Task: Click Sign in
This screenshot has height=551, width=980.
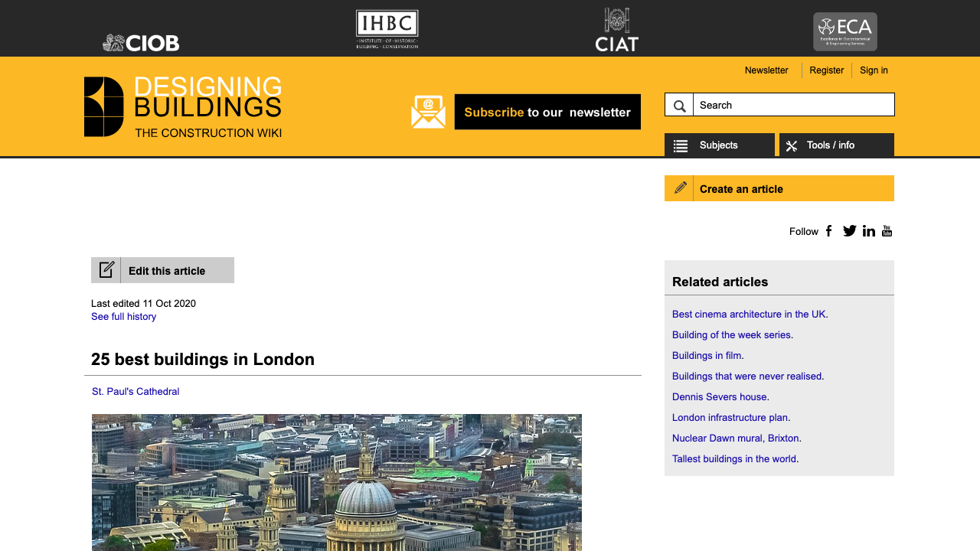Action: click(x=874, y=70)
